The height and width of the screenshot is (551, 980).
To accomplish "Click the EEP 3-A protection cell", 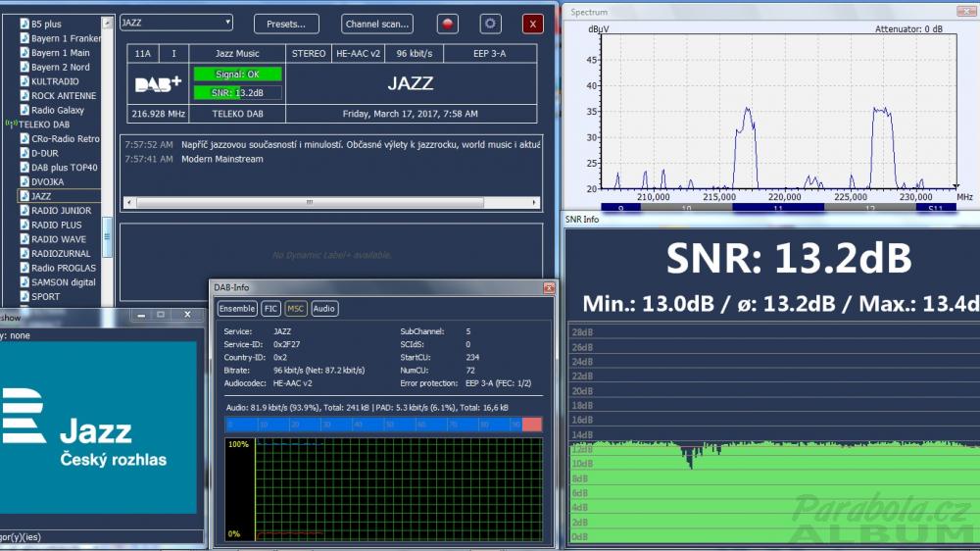I will coord(489,54).
